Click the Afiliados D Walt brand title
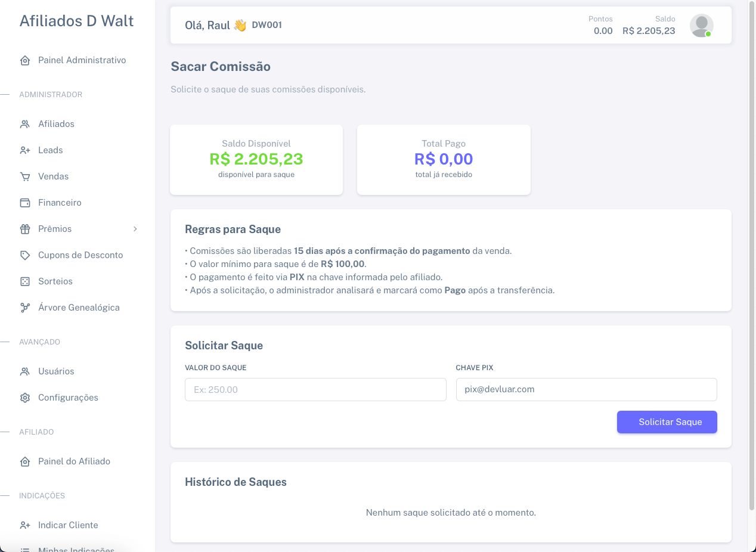Screen dimensions: 756x552 click(x=76, y=21)
